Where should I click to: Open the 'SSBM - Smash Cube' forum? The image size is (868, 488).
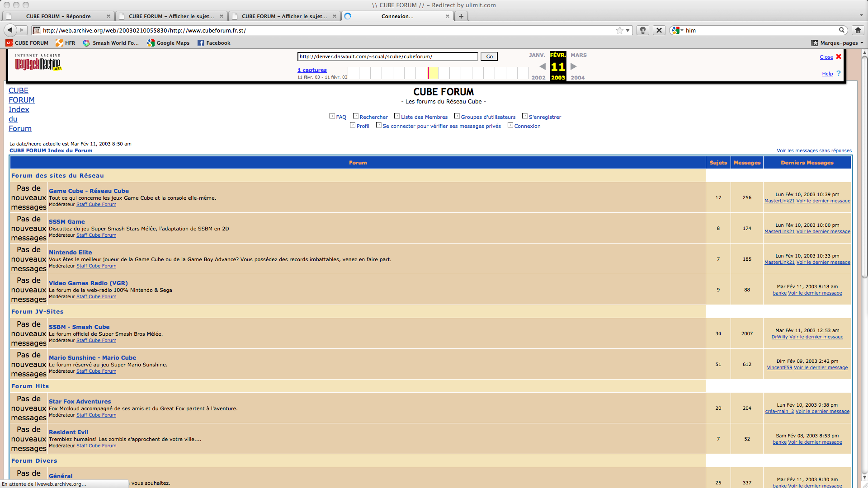point(79,327)
